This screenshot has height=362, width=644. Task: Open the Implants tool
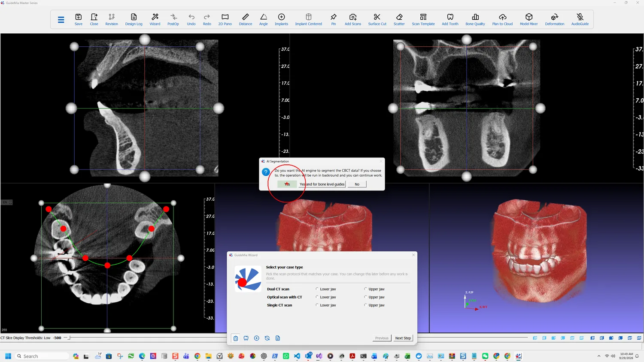[282, 20]
